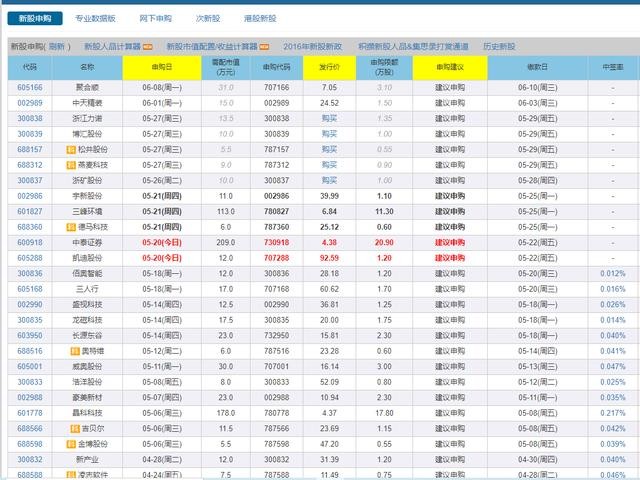
Task: Switch to the 专业数据版 tab
Action: click(95, 19)
